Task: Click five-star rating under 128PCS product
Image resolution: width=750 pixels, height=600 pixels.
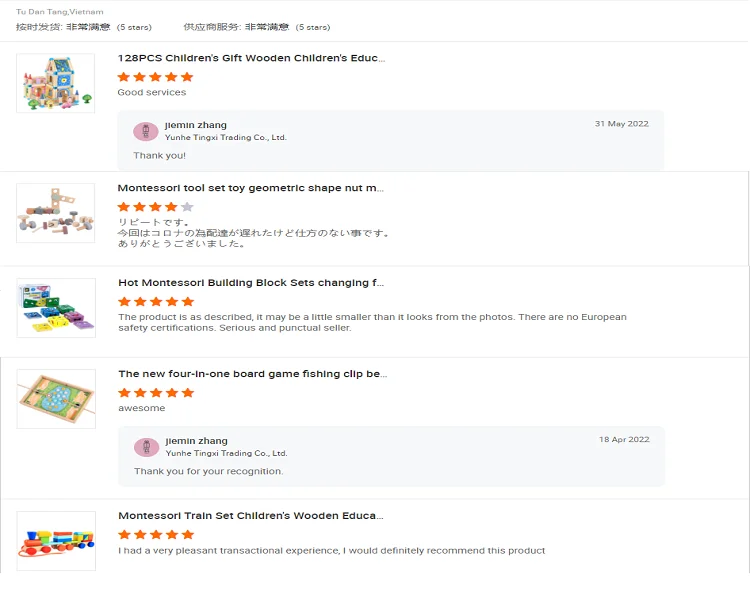Action: (155, 77)
